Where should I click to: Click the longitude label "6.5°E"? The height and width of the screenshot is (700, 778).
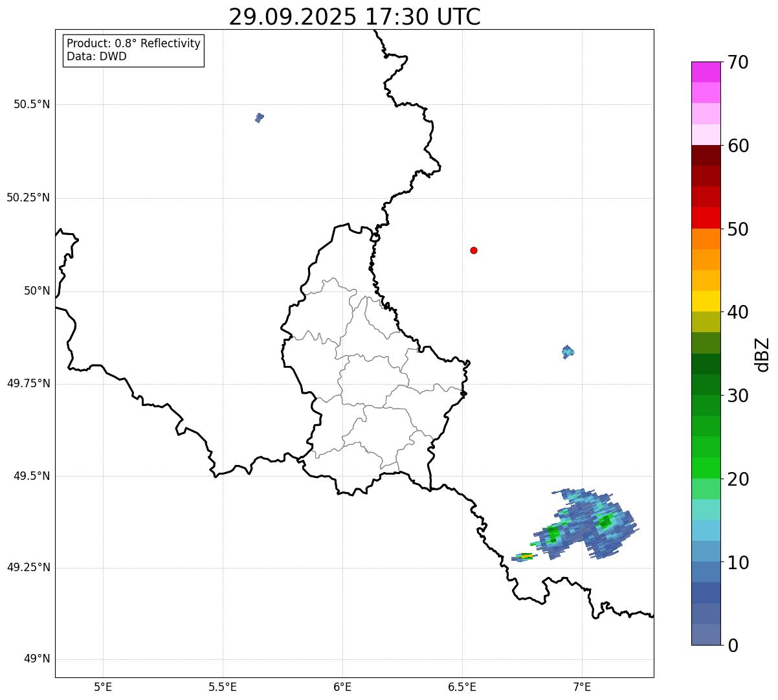pyautogui.click(x=462, y=686)
